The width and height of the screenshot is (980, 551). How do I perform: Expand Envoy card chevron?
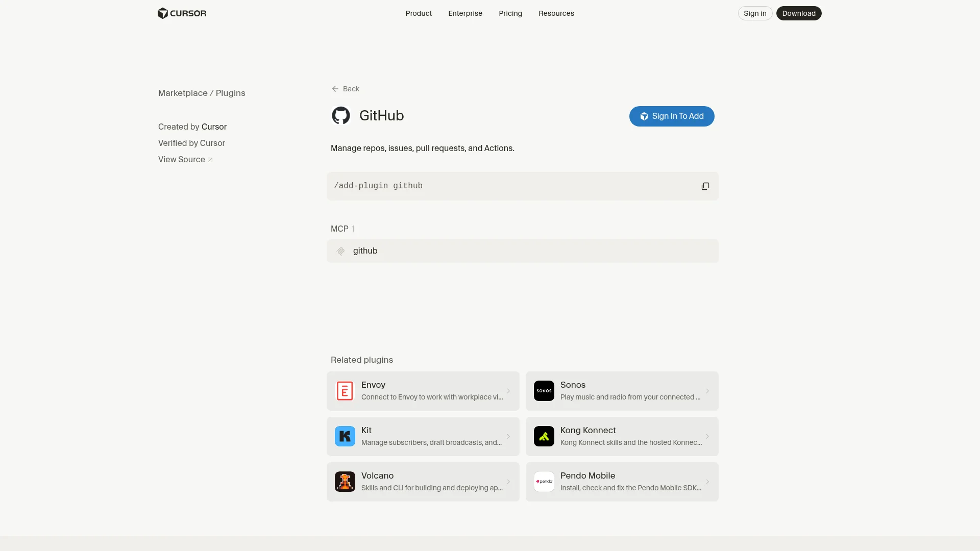pyautogui.click(x=508, y=391)
